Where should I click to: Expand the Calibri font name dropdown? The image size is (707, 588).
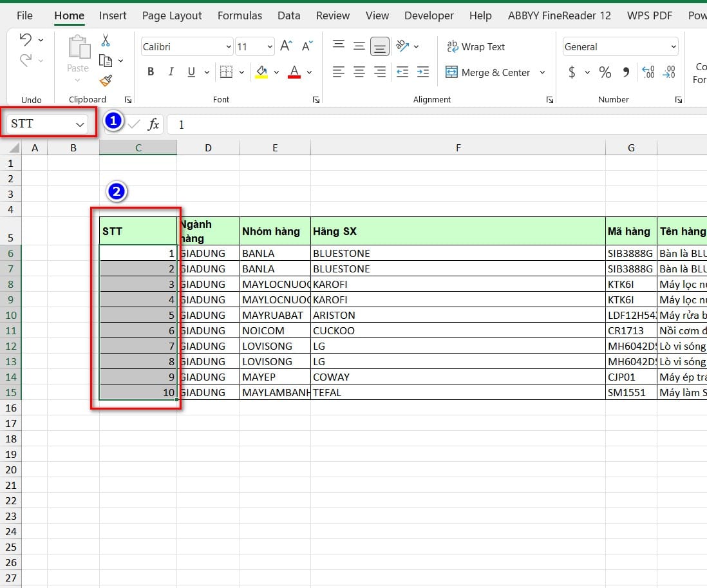[228, 47]
